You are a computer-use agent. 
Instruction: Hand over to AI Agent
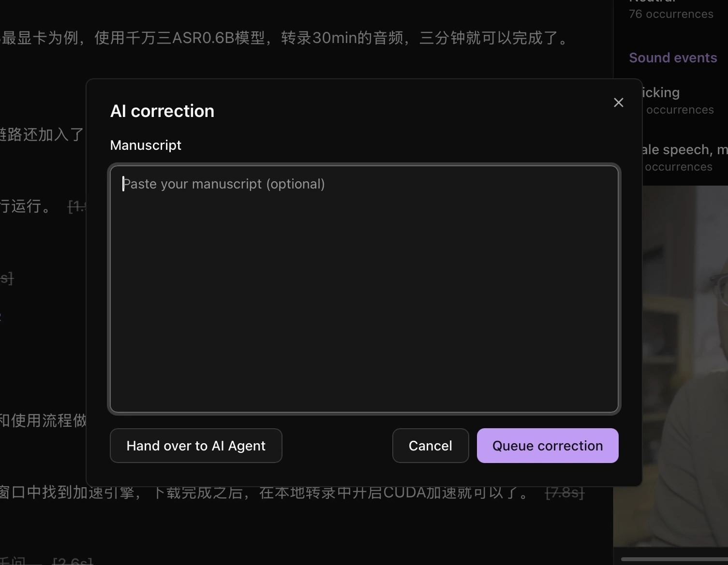[196, 446]
